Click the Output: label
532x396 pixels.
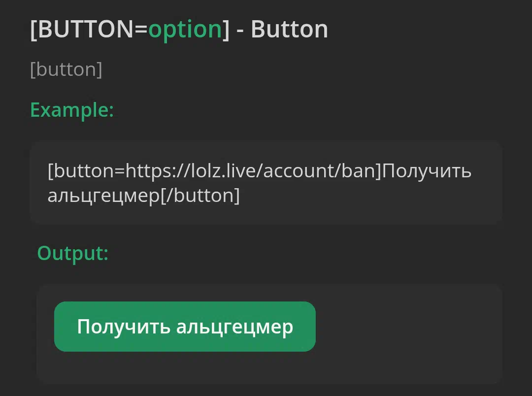click(72, 254)
